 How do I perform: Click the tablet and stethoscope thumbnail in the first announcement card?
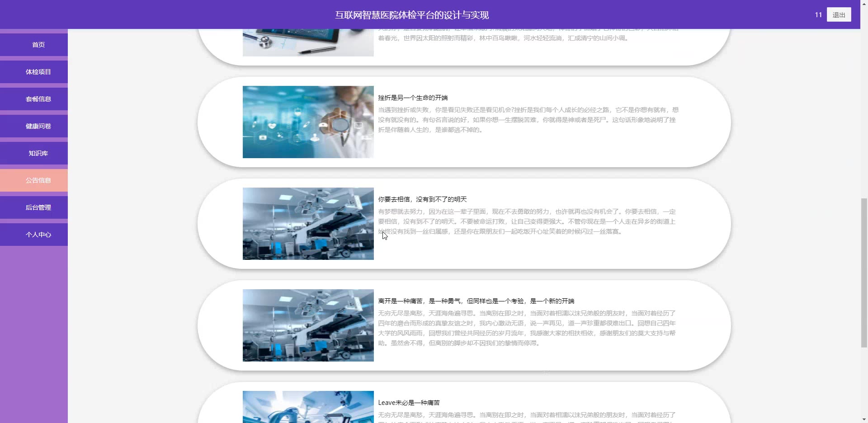(x=308, y=42)
